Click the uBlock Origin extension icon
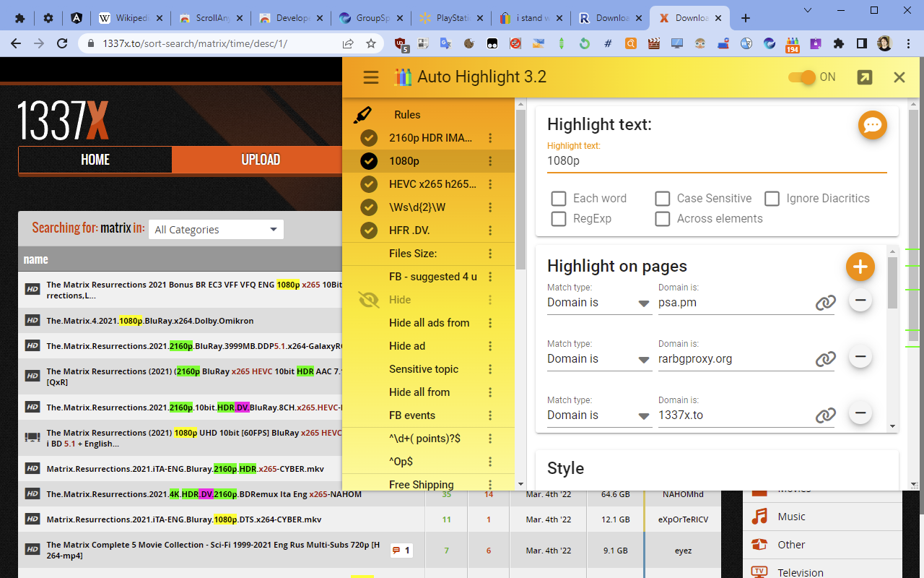This screenshot has height=578, width=924. click(399, 43)
